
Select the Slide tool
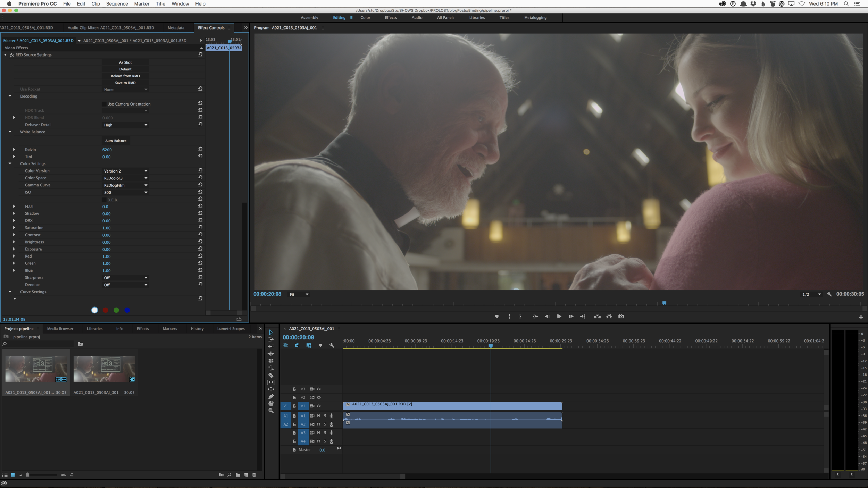point(271,389)
